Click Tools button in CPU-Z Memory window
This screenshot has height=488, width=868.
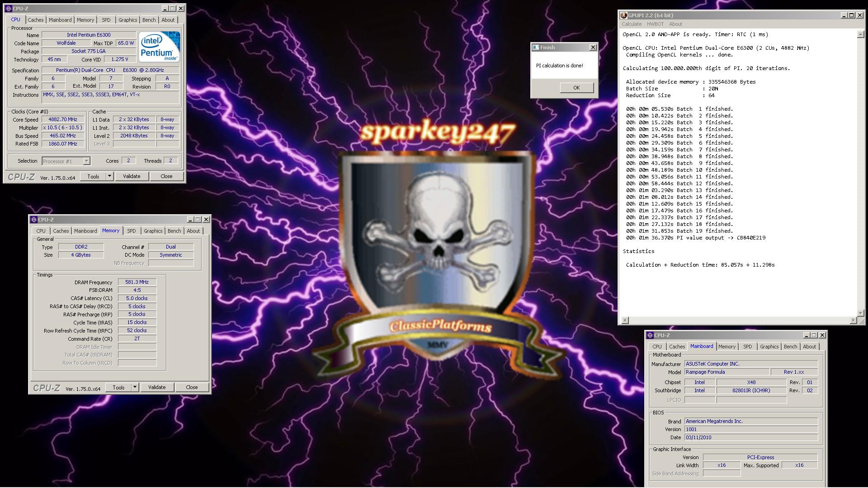coord(119,388)
